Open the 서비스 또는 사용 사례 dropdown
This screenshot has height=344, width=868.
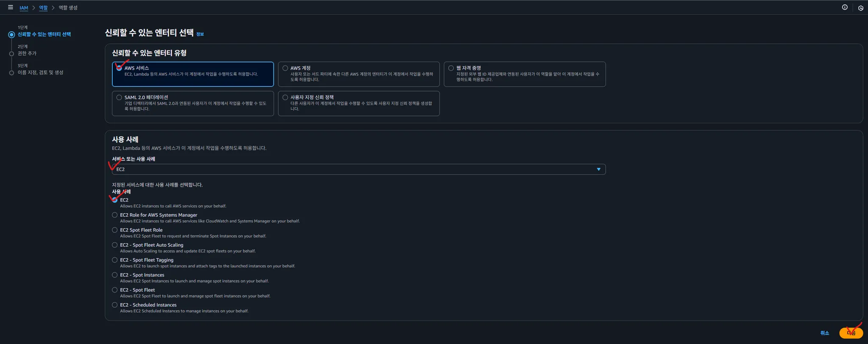coord(358,169)
